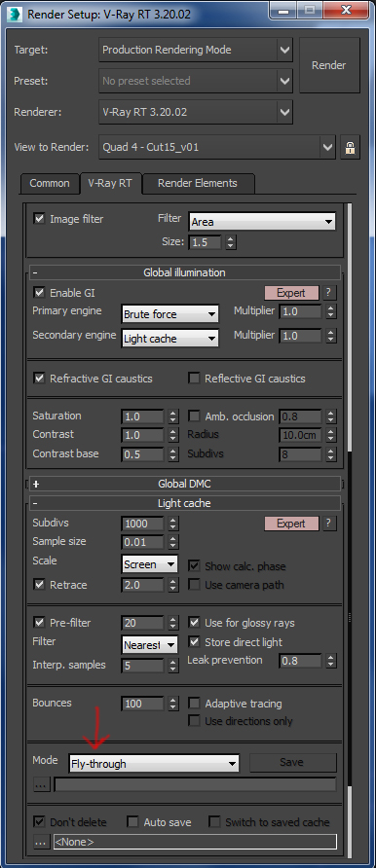Click the Light cache Subdivs spinner arrows

173,524
